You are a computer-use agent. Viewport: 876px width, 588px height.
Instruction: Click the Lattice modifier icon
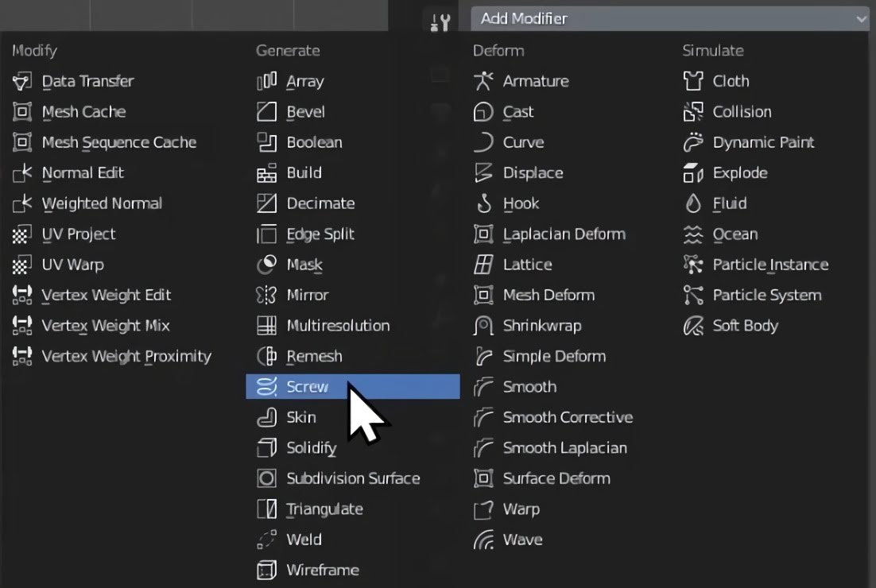pos(483,265)
